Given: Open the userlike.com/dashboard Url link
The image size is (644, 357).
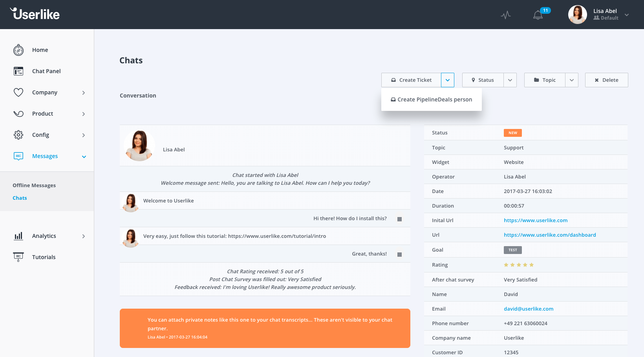Looking at the screenshot, I should 550,235.
